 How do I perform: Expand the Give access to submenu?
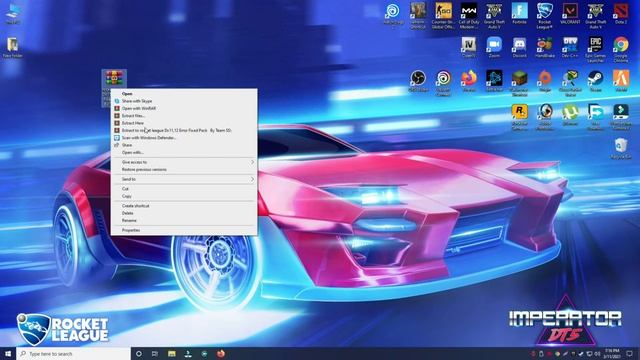(x=184, y=162)
